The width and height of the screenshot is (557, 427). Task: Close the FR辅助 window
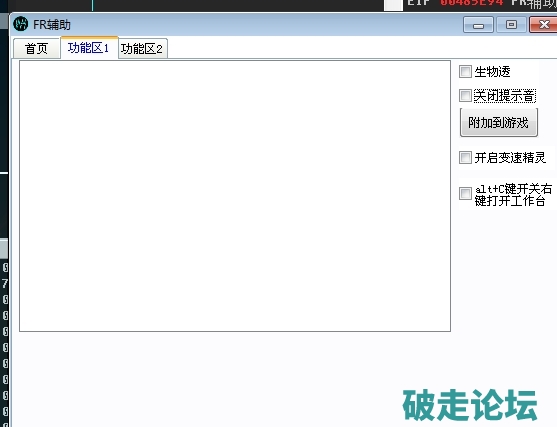(x=543, y=25)
